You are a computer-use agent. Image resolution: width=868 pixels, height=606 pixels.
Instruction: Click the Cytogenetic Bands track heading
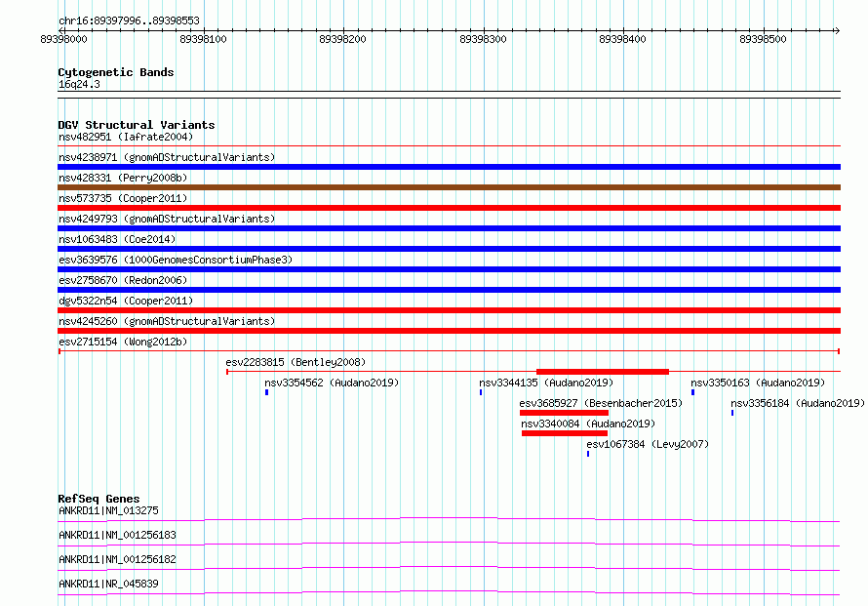click(x=116, y=72)
